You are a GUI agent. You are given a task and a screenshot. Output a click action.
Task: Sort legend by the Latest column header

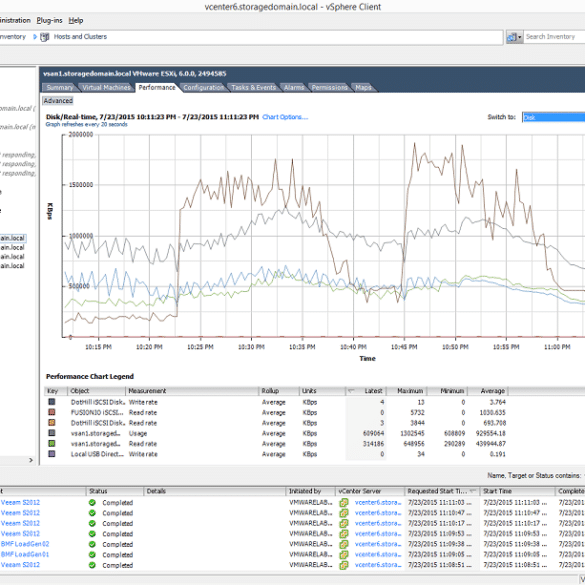pyautogui.click(x=366, y=391)
